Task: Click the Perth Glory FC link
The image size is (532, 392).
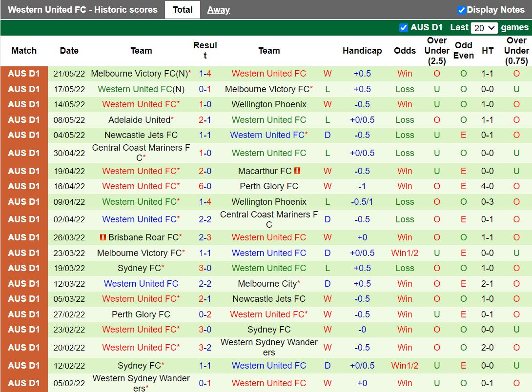Action: 269,186
